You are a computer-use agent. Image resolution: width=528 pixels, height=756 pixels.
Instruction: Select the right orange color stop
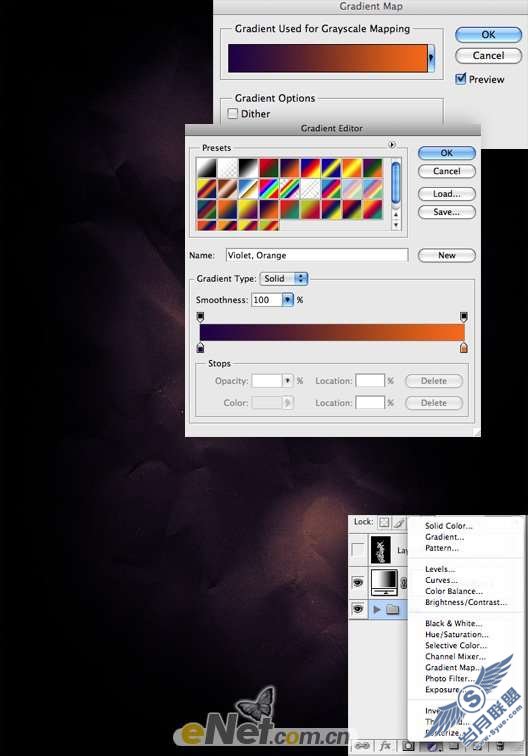click(x=463, y=348)
